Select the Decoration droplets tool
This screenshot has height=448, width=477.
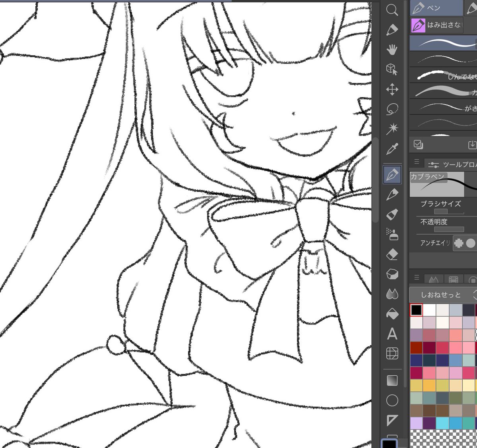[392, 294]
